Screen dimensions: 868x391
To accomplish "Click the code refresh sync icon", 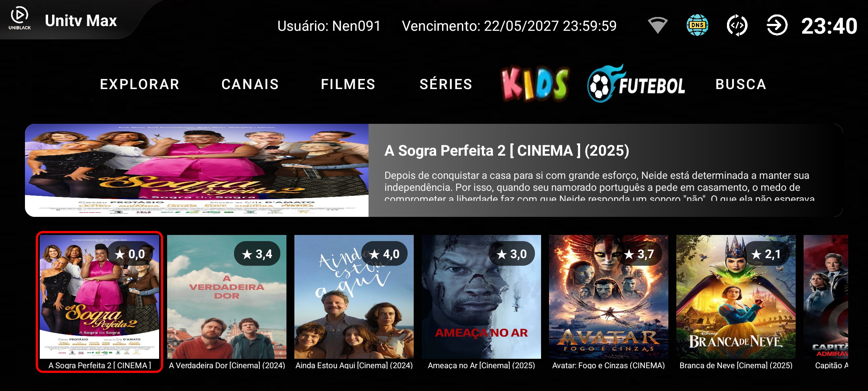I will 737,25.
